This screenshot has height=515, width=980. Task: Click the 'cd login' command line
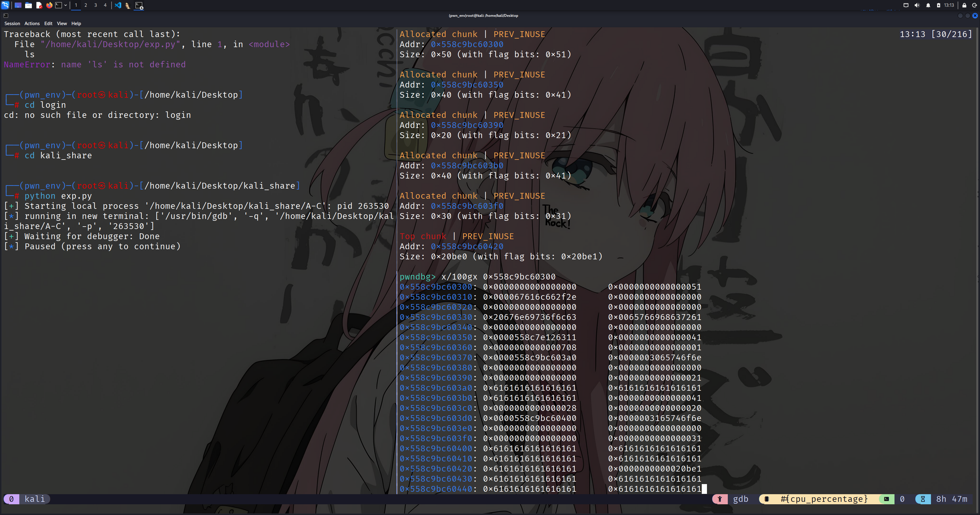[x=45, y=105]
